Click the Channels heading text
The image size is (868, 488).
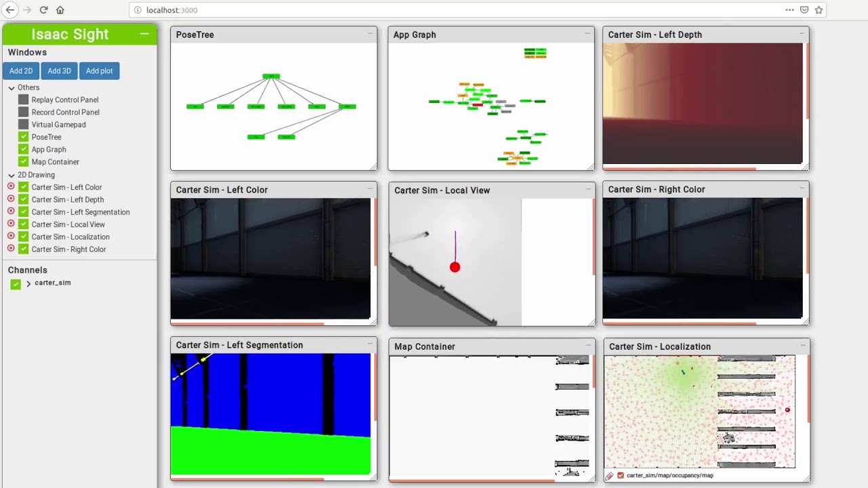coord(28,270)
